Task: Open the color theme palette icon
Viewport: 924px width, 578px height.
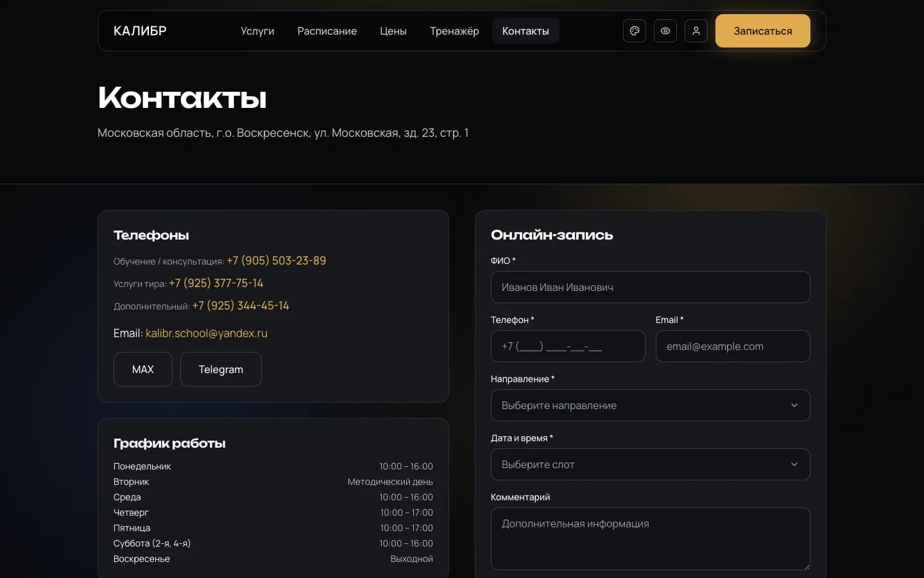Action: point(635,31)
